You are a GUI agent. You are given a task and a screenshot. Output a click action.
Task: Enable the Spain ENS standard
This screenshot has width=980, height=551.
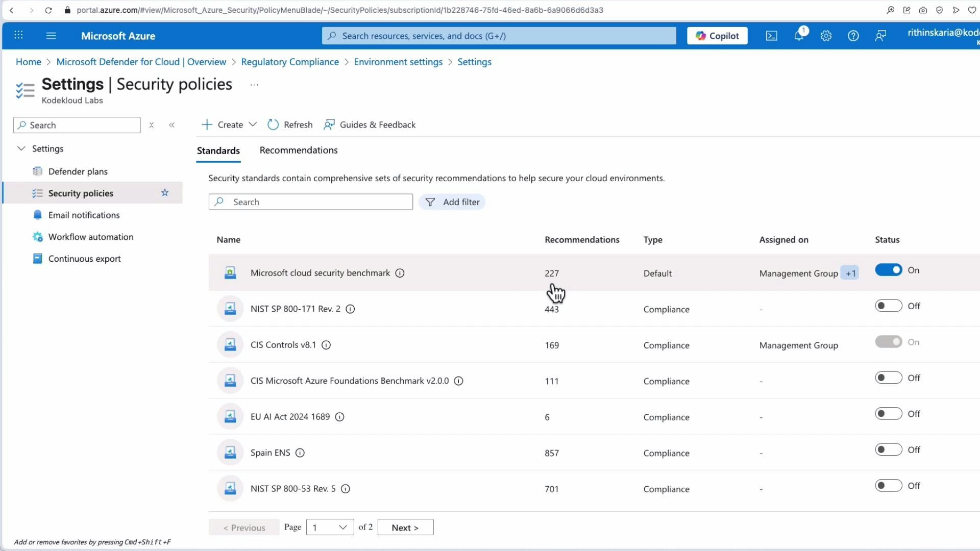[889, 449]
